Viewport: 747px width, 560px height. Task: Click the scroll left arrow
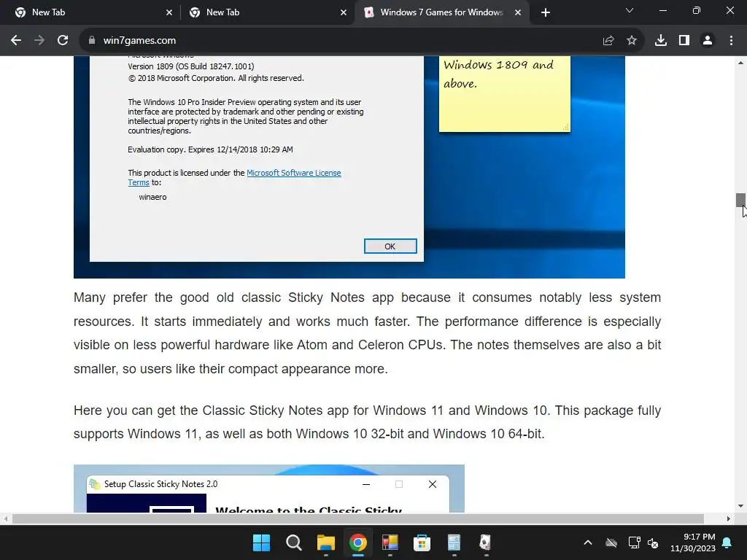coord(5,518)
